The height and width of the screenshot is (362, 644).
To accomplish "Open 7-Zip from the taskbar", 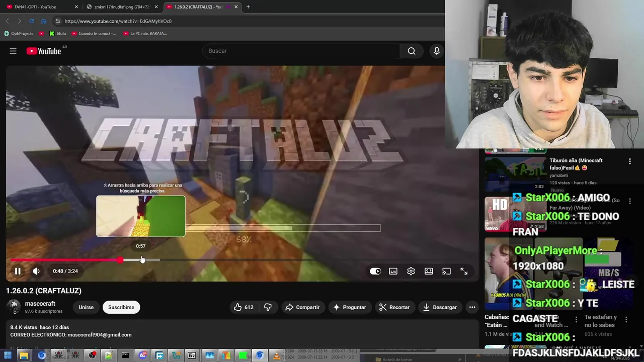I will pos(192,355).
